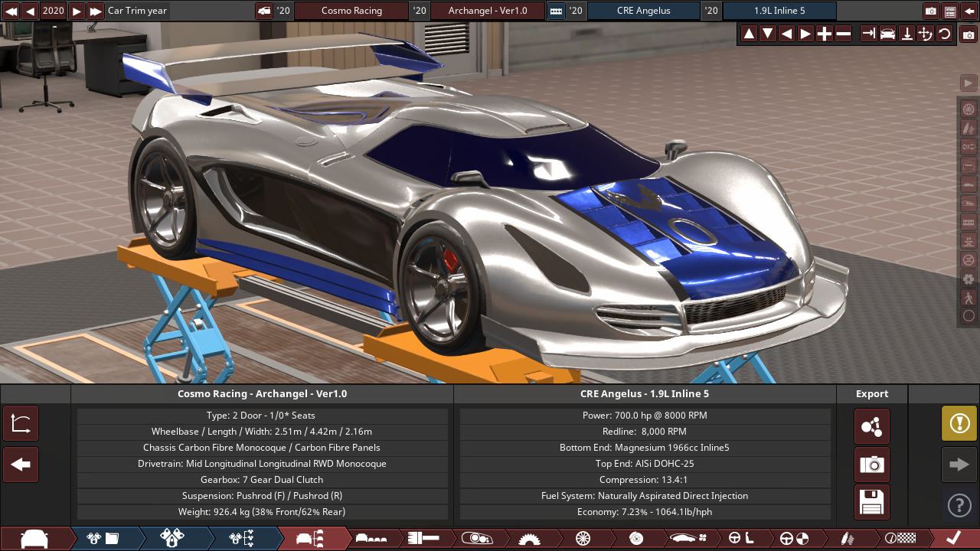The width and height of the screenshot is (980, 551).
Task: Open the Cosmo Racing model name field
Action: 351,11
